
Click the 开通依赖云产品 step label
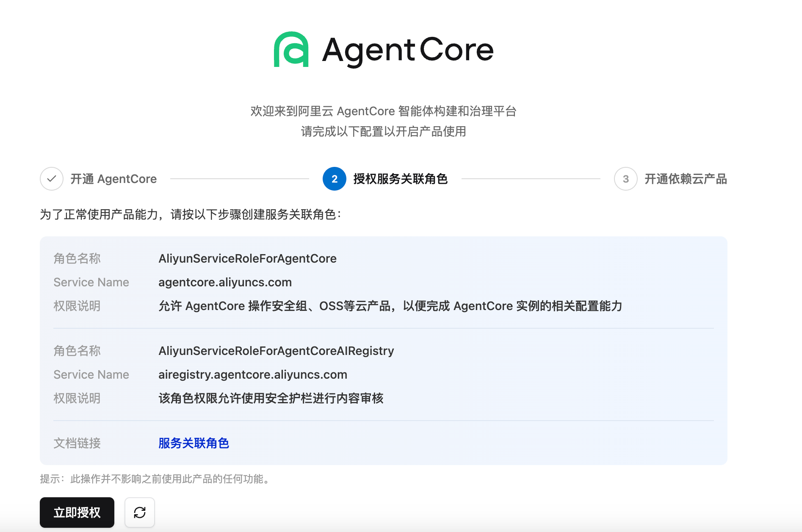coord(686,179)
